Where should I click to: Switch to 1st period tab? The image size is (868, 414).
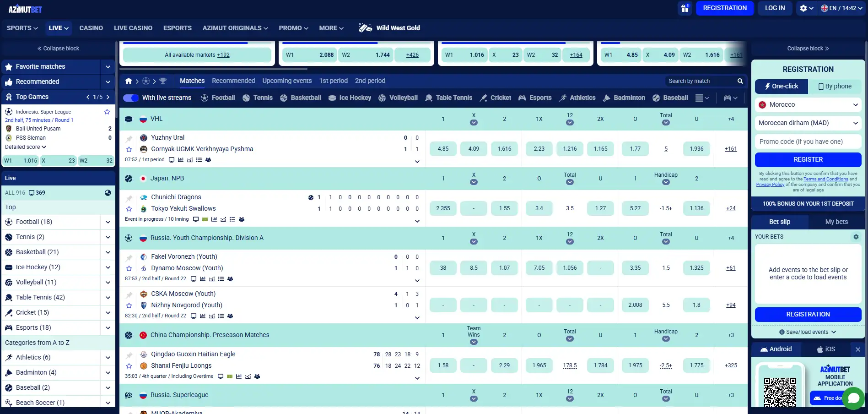(x=334, y=81)
